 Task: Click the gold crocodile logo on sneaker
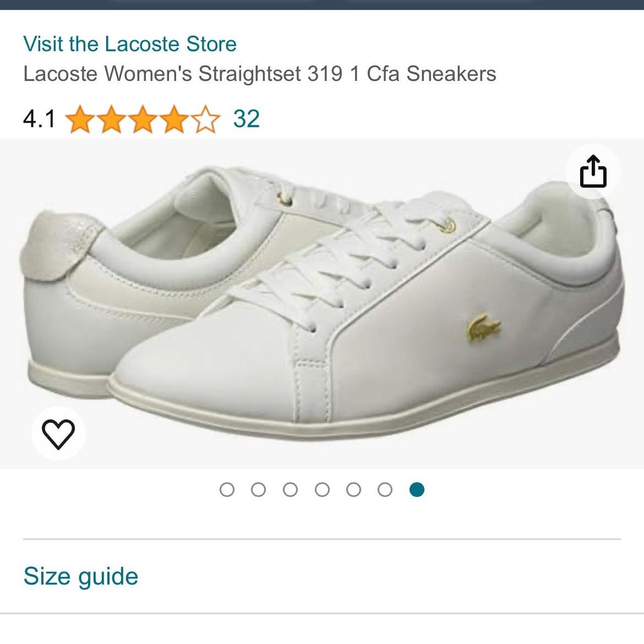click(484, 328)
